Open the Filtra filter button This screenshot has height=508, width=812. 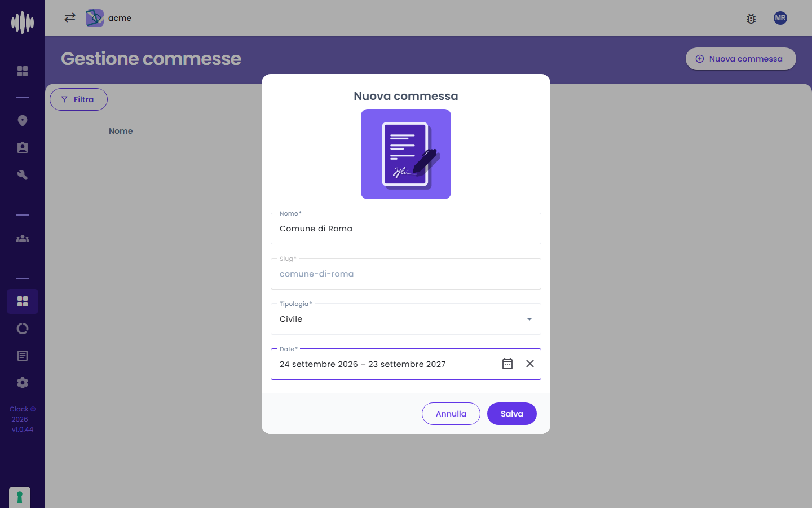click(x=78, y=99)
